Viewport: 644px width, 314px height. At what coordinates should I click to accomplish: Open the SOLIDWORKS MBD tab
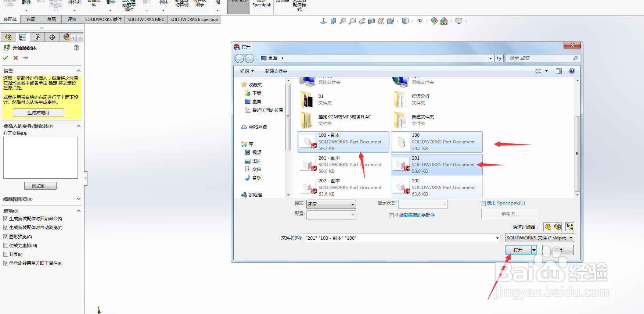point(146,19)
